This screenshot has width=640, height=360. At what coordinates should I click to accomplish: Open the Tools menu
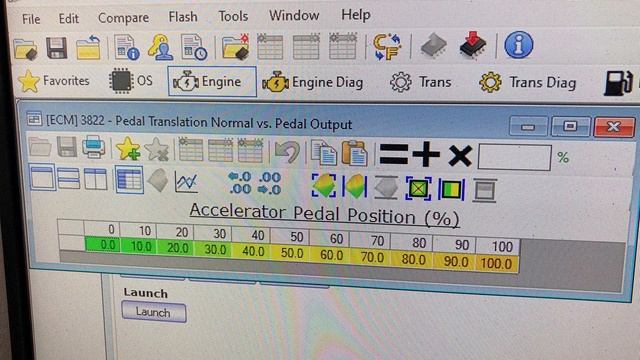click(x=233, y=16)
